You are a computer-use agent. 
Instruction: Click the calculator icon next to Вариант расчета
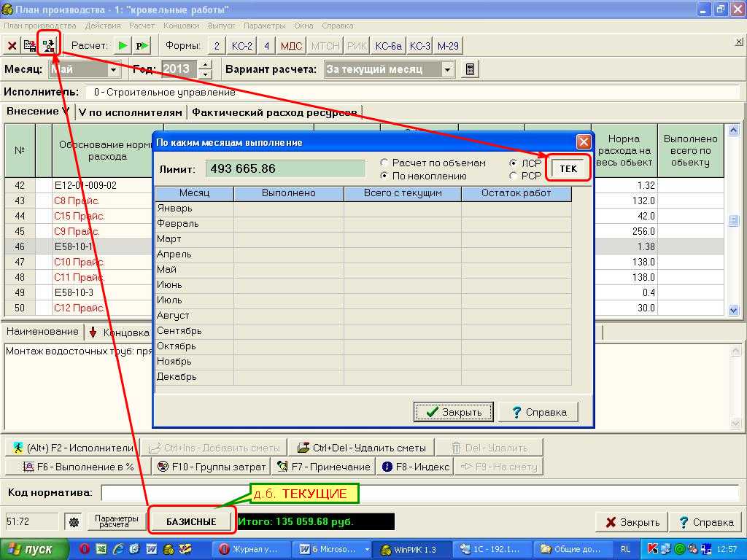coord(470,69)
